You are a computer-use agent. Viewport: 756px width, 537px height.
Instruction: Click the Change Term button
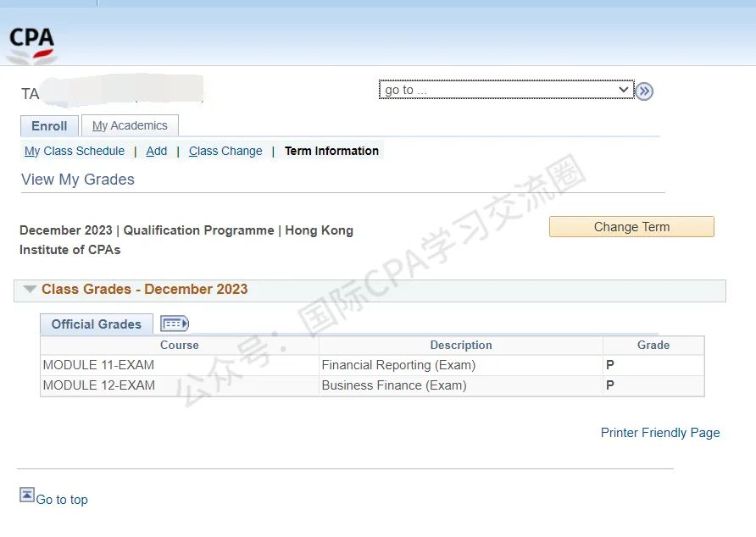(x=631, y=226)
